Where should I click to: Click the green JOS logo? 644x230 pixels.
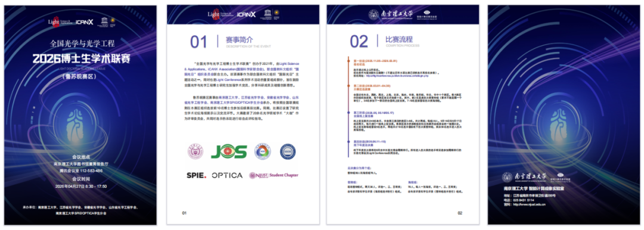pos(229,151)
